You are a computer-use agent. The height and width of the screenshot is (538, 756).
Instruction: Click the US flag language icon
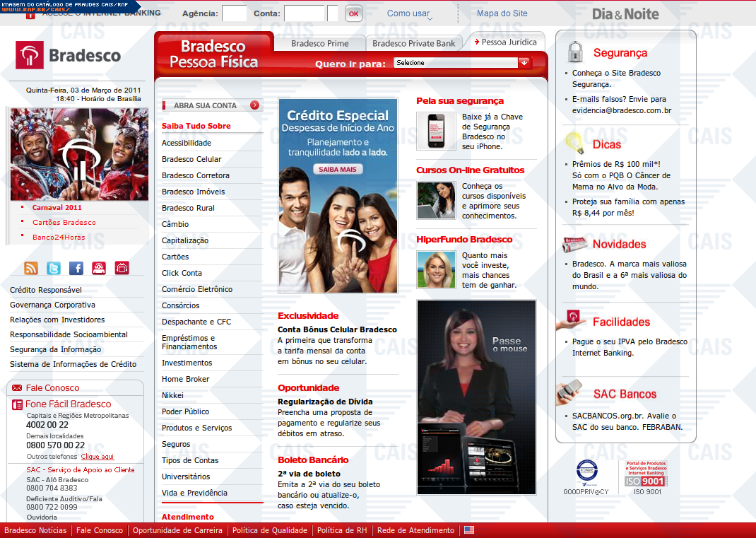pos(469,530)
